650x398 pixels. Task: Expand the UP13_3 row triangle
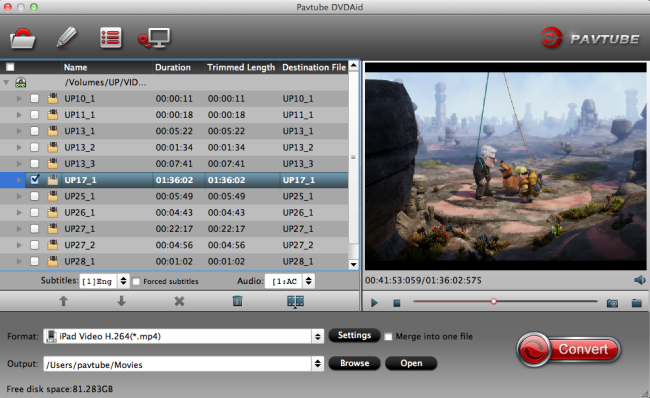pos(19,164)
